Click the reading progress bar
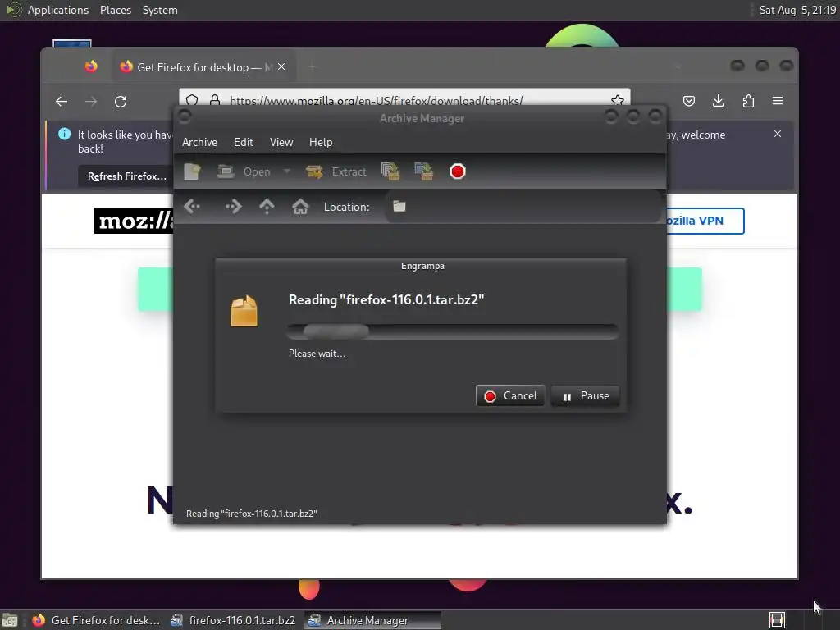Viewport: 840px width, 630px height. click(453, 331)
